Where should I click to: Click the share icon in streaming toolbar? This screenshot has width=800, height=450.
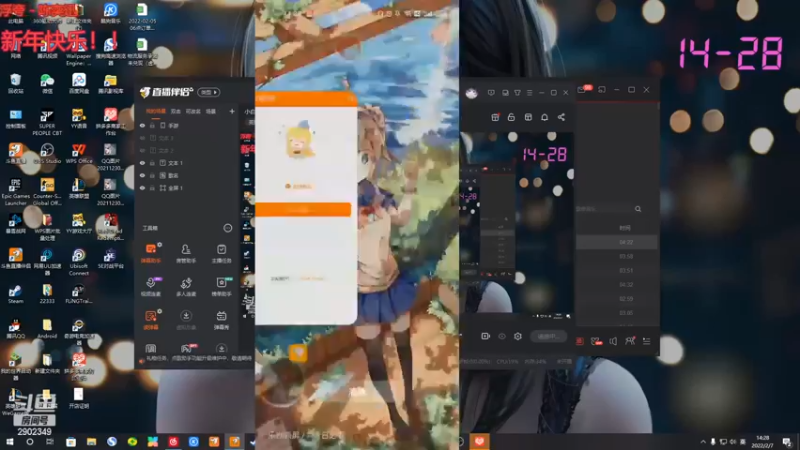[561, 117]
